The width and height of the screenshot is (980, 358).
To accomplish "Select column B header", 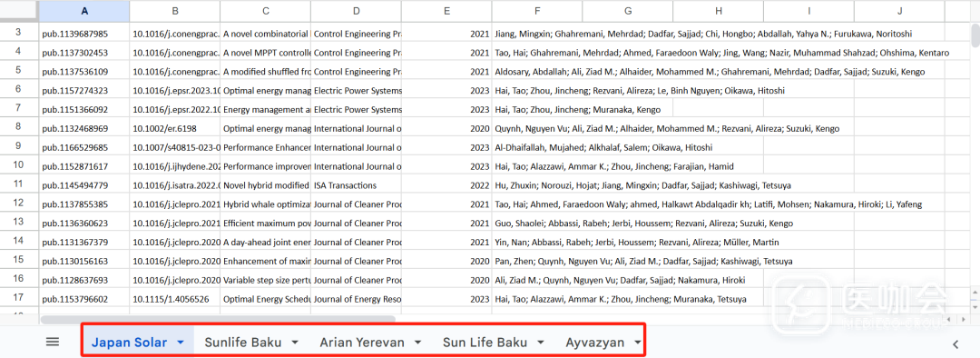I will click(175, 11).
